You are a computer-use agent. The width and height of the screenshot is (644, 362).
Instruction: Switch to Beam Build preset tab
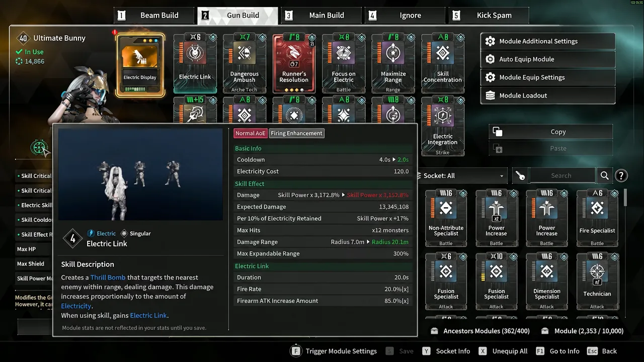(x=154, y=15)
